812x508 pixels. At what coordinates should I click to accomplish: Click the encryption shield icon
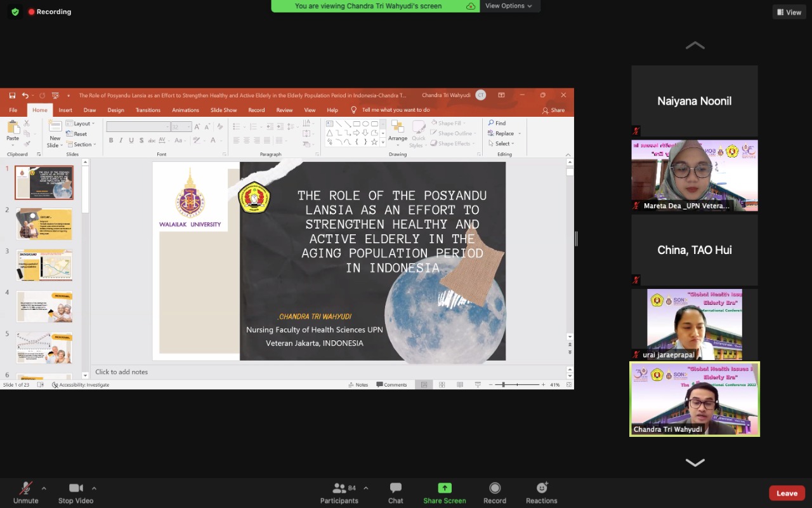[x=15, y=12]
